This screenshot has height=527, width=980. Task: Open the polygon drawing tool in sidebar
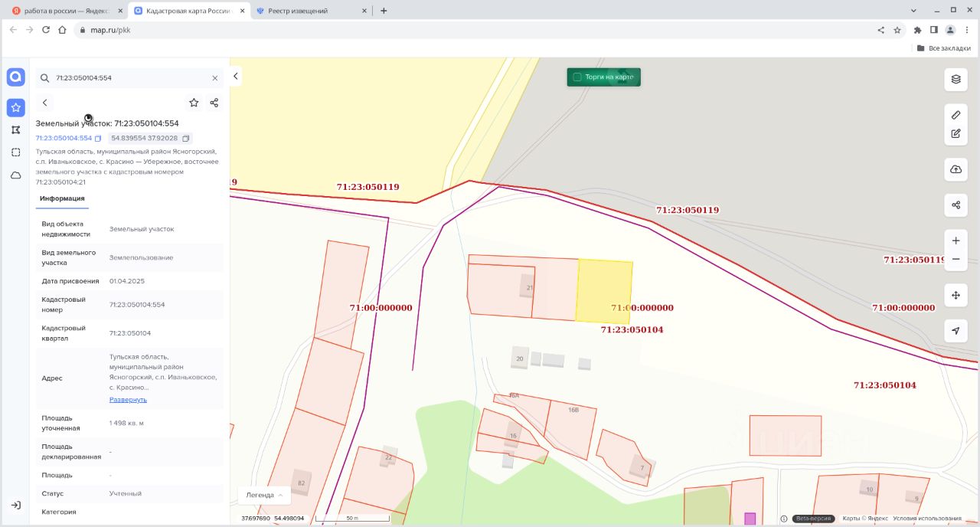point(15,130)
